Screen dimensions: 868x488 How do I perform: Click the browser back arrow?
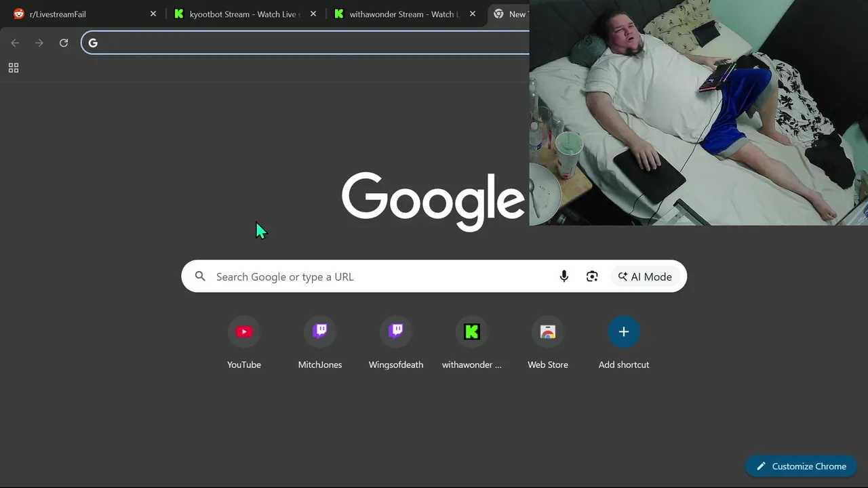15,43
